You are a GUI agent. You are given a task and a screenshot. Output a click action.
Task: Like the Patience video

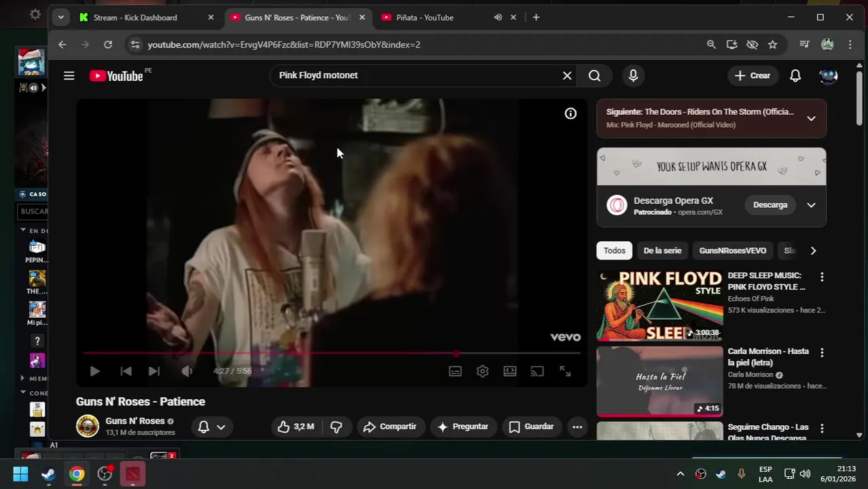click(296, 427)
